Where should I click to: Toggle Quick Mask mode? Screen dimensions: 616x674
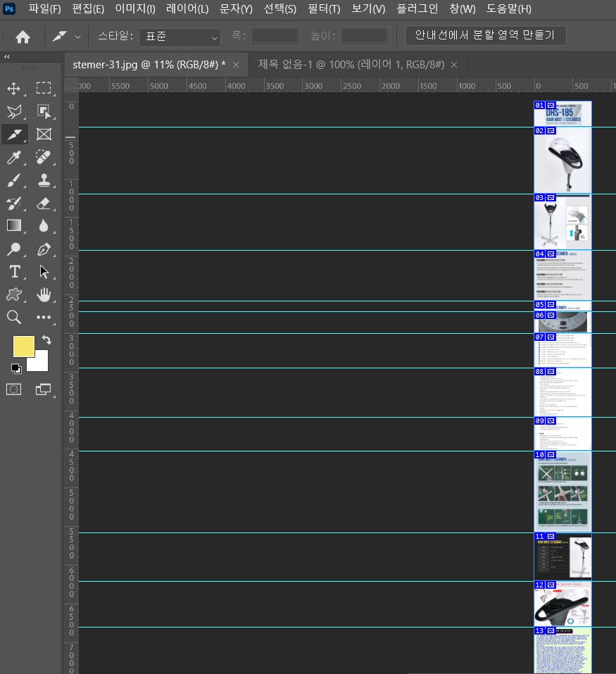[13, 389]
